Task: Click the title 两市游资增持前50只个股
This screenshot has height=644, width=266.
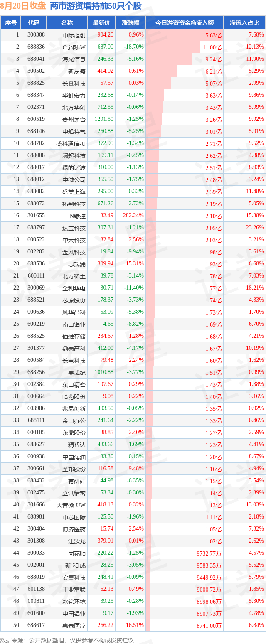Action: (96, 6)
